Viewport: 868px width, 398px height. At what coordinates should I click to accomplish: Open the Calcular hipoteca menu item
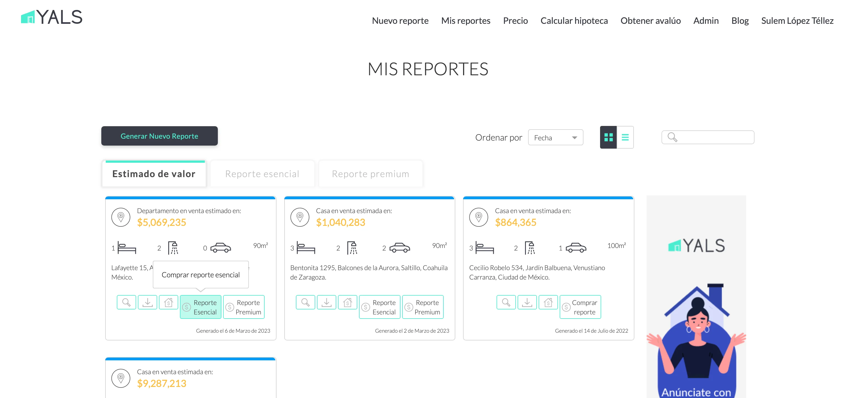coord(574,20)
